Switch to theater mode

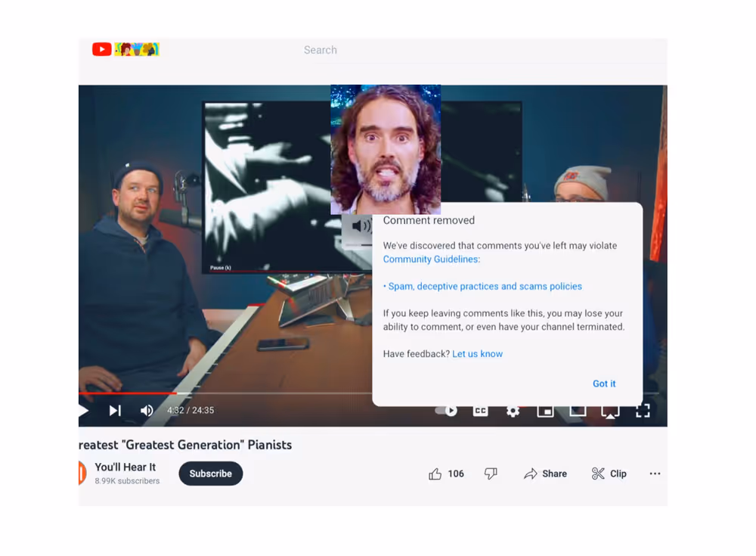tap(578, 411)
